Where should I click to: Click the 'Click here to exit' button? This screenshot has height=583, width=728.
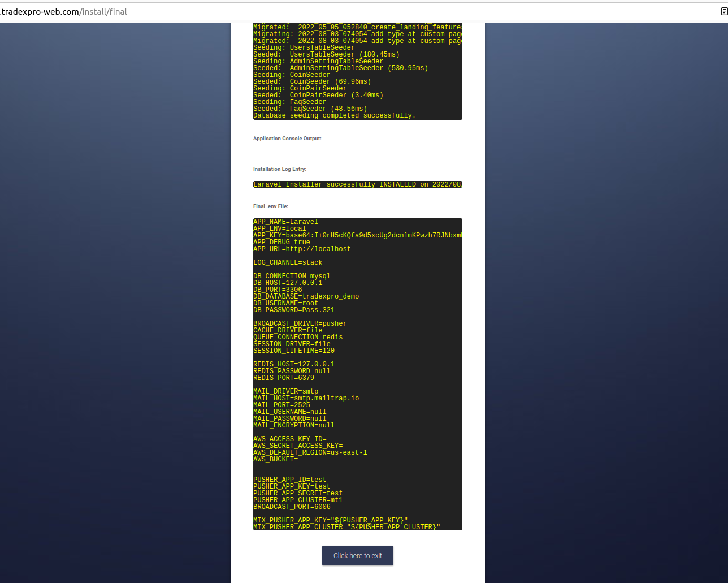(x=357, y=555)
